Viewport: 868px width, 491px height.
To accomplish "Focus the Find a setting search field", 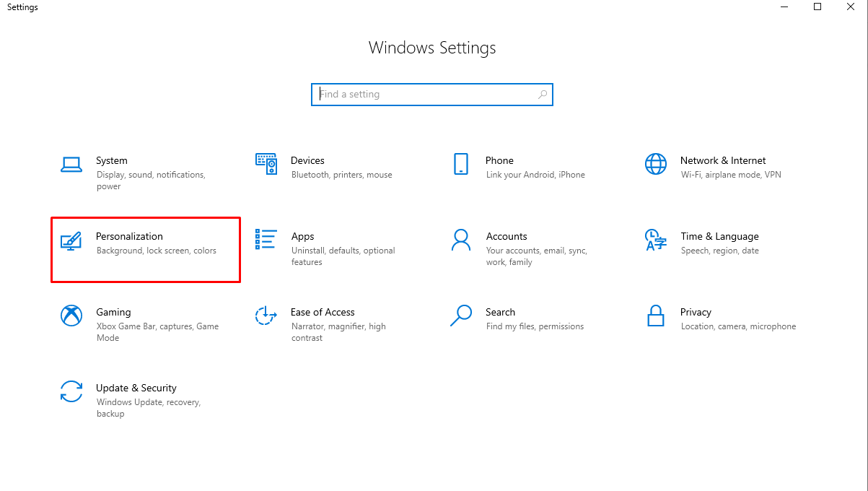I will (x=432, y=95).
